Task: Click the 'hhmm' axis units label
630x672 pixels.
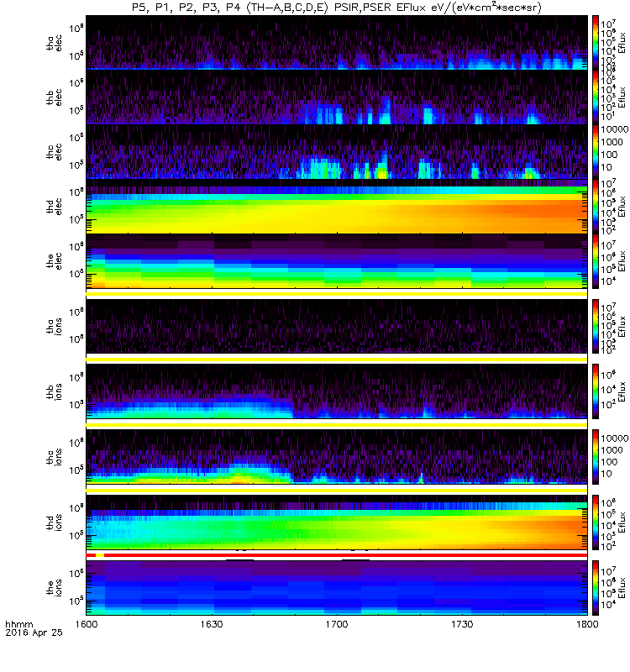Action: click(x=18, y=624)
